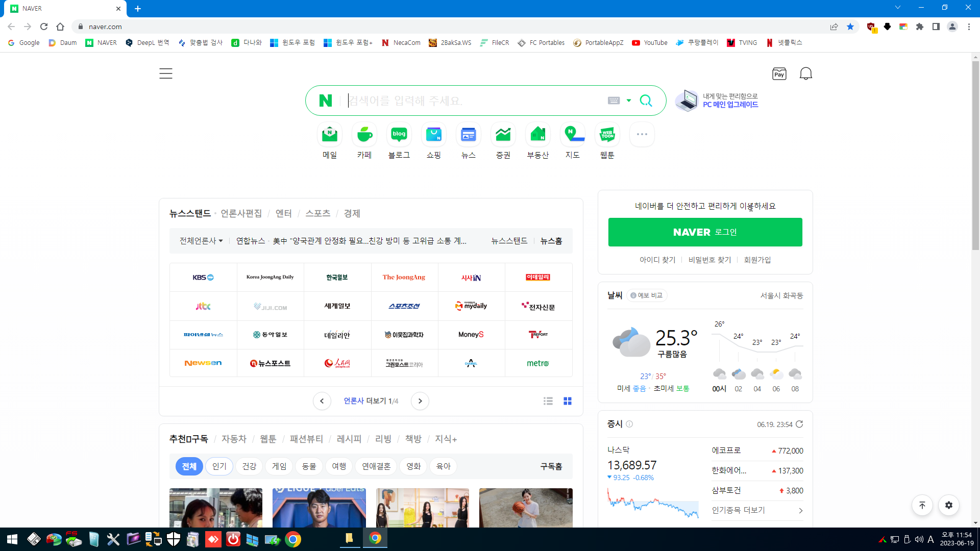Open the Chrome extensions puzzle icon
Screen dimensions: 980x551
pyautogui.click(x=920, y=27)
